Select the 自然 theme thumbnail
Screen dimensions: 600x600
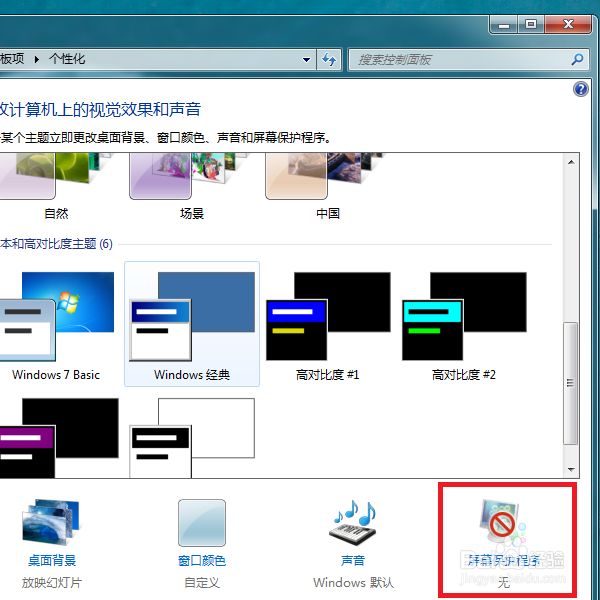[x=56, y=176]
